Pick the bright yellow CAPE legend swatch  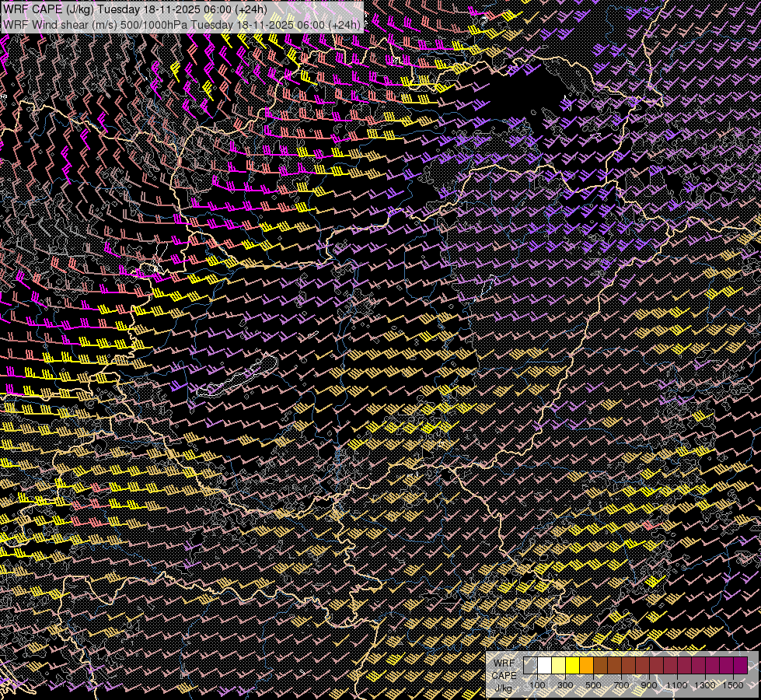tap(572, 666)
